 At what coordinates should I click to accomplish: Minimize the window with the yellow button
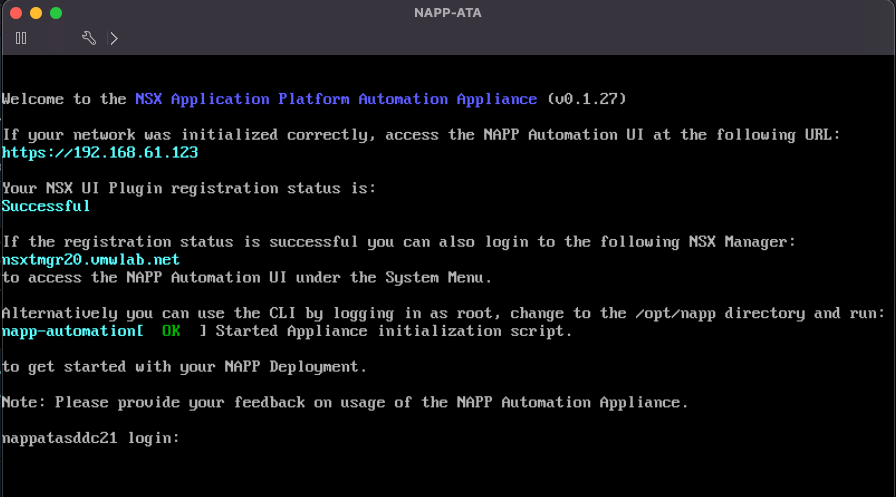36,13
